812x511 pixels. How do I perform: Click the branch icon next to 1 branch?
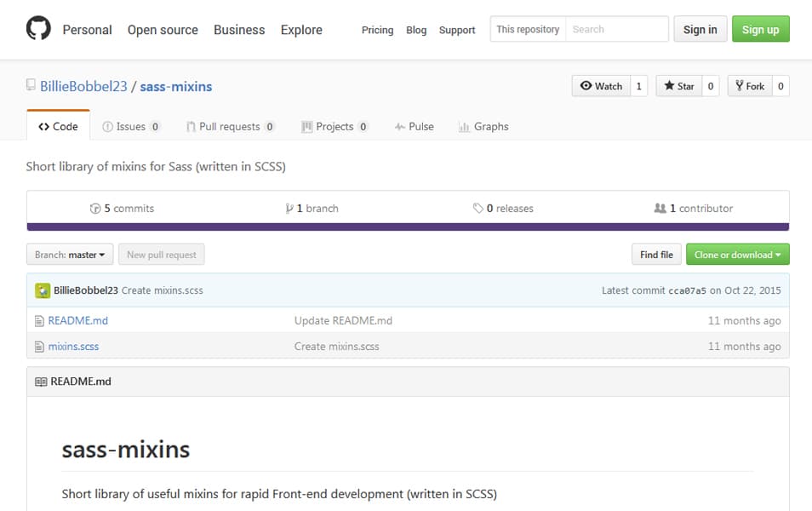(x=289, y=209)
